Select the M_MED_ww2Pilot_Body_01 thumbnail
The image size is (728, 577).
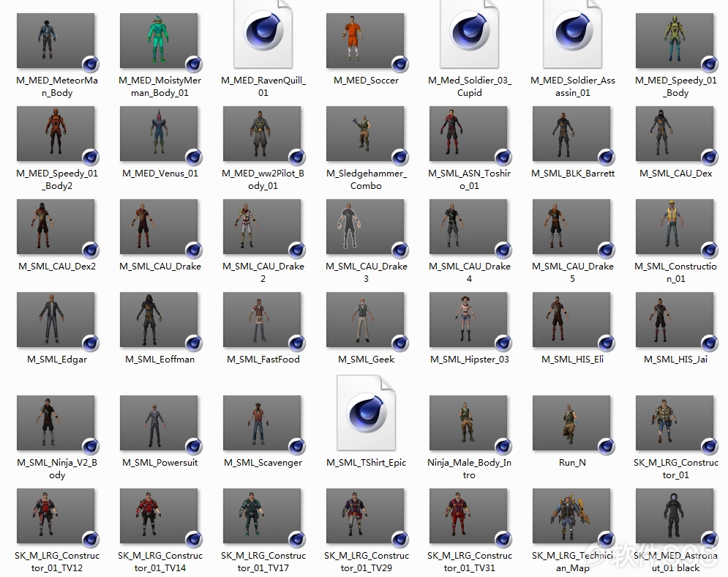pyautogui.click(x=262, y=134)
